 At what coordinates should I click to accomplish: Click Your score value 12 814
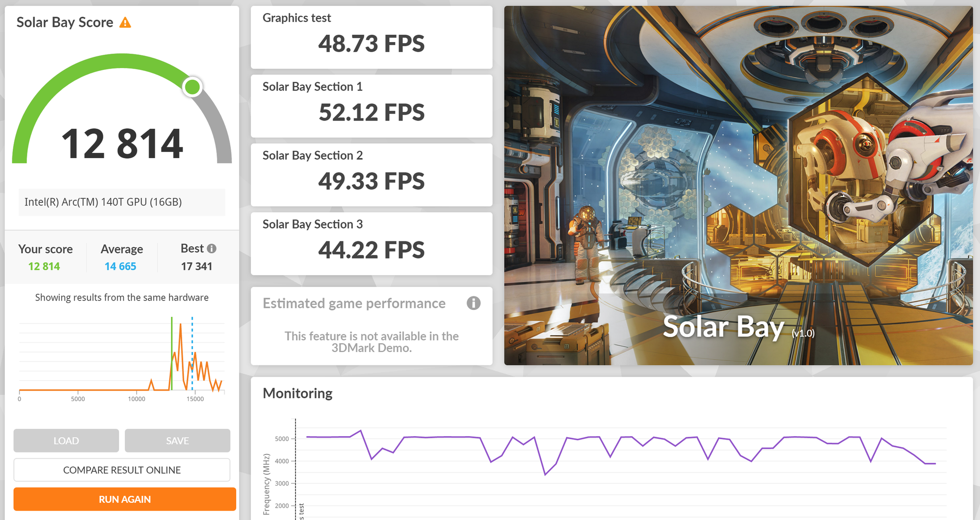[x=44, y=266]
